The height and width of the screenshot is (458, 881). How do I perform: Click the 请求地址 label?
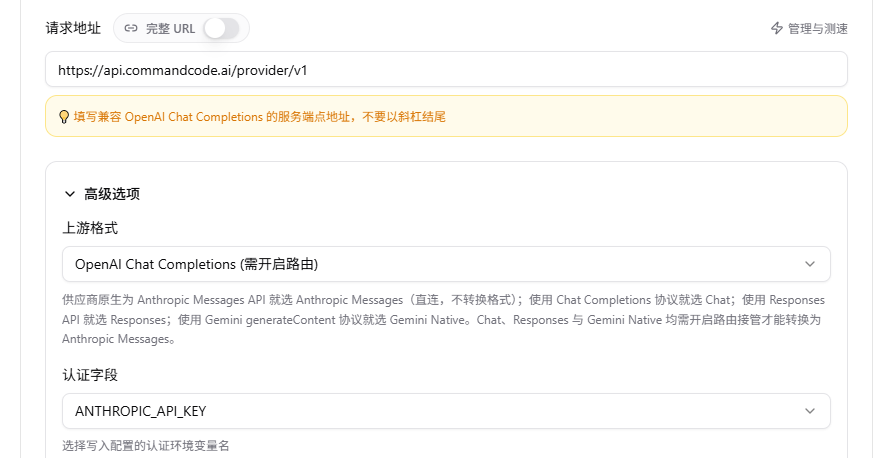tap(73, 28)
